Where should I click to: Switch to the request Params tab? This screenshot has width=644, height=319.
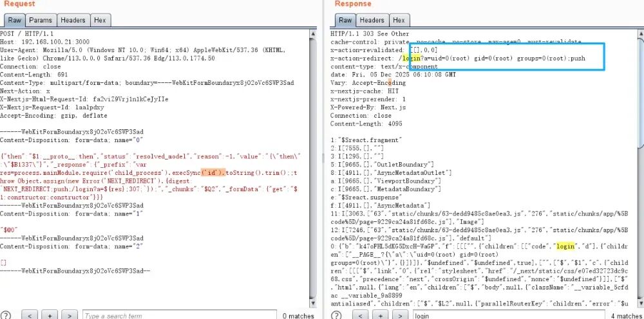41,20
